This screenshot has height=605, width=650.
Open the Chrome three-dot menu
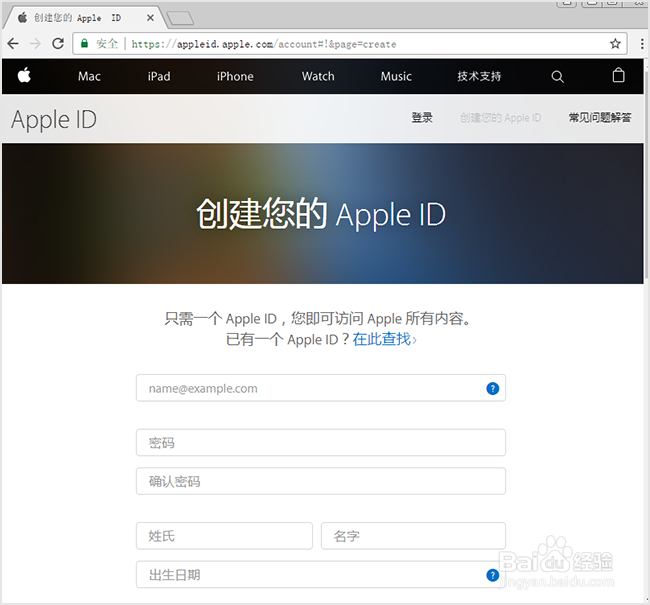point(642,44)
